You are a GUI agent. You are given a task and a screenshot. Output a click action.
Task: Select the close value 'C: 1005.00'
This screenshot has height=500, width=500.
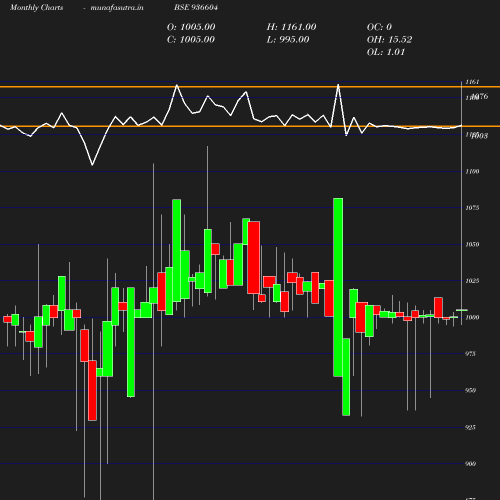191,39
